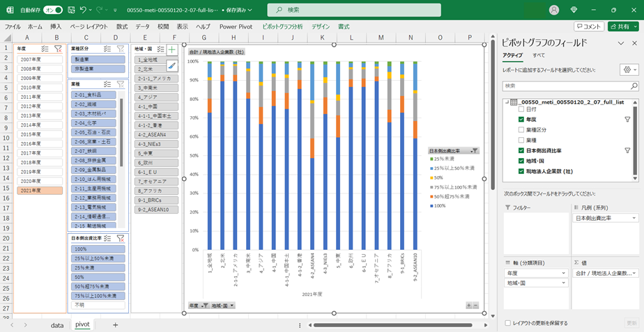Clear the 年度 slicer filter

point(59,49)
